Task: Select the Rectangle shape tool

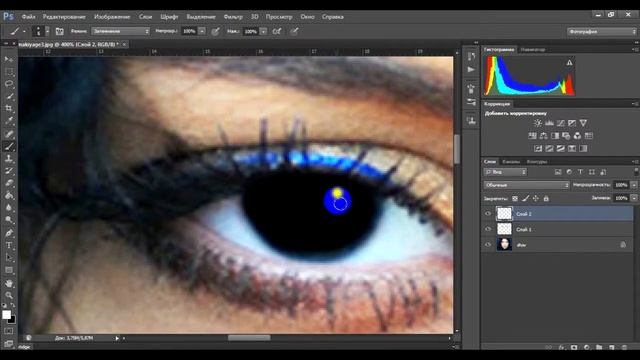Action: pyautogui.click(x=9, y=270)
